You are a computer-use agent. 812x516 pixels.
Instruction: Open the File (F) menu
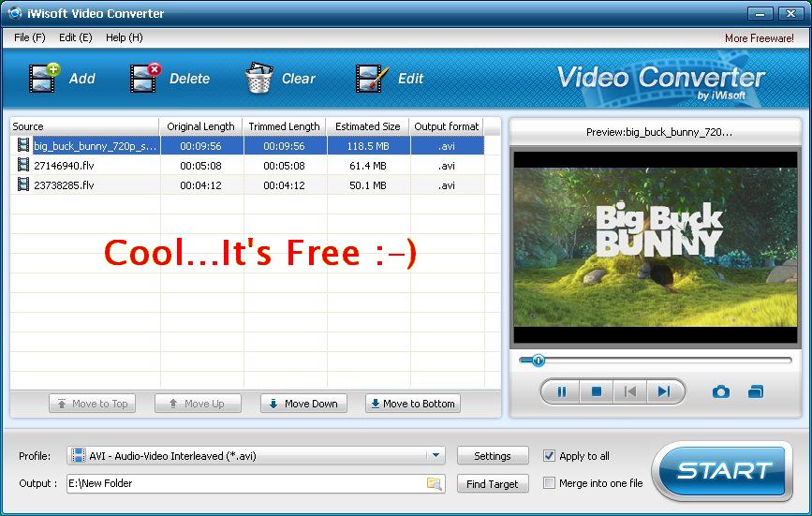30,37
